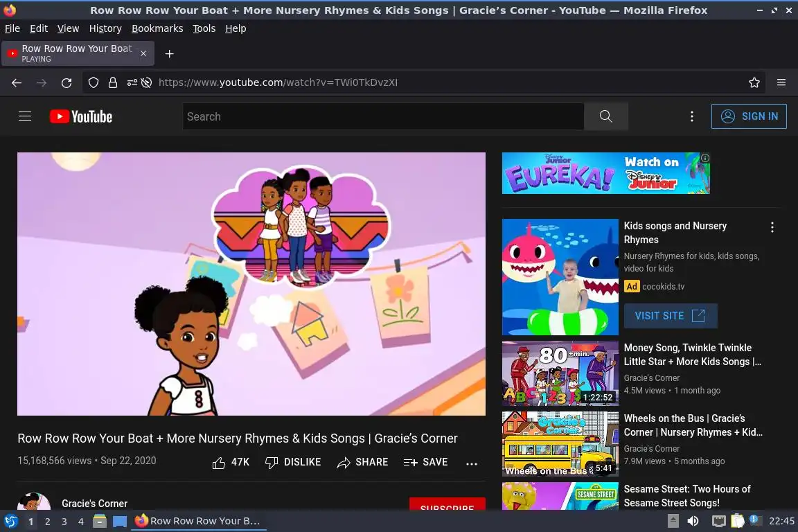Open options menu for Kids songs ad
Image resolution: width=798 pixels, height=532 pixels.
[772, 227]
